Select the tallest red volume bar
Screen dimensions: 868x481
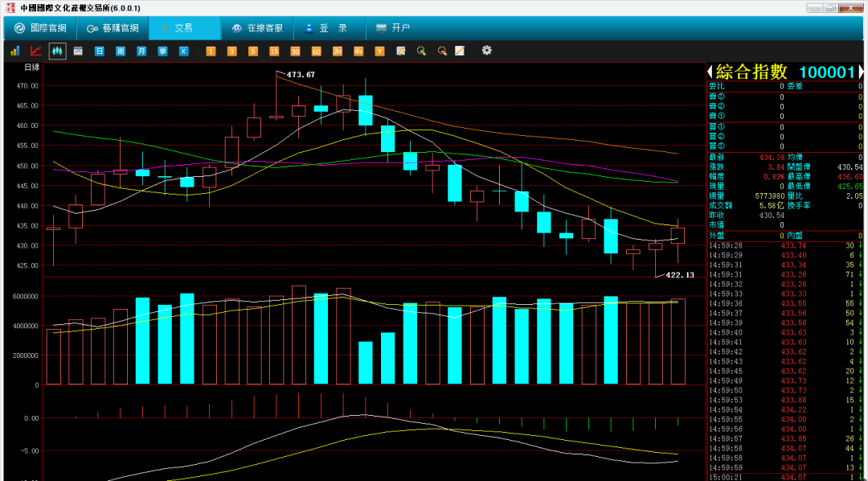pos(299,335)
